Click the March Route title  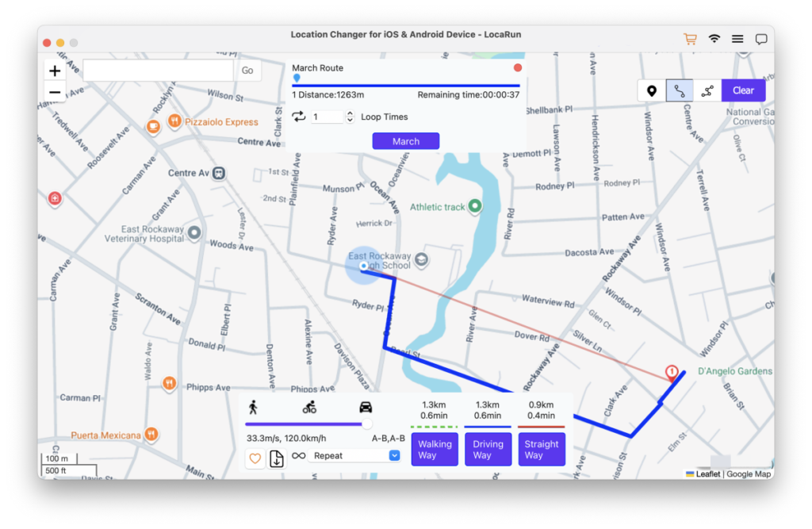[317, 68]
